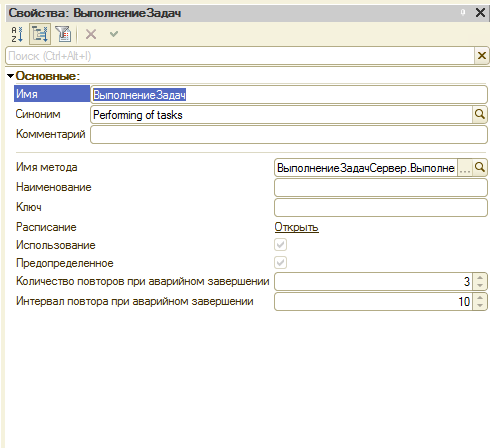The height and width of the screenshot is (448, 490).
Task: Open the Синоним magnifier icon
Action: [480, 114]
